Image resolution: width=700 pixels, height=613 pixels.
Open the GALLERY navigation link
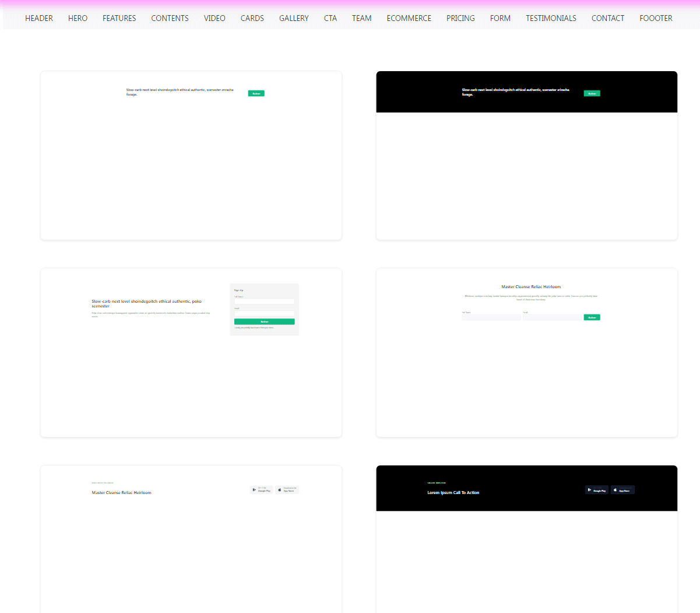pos(294,18)
